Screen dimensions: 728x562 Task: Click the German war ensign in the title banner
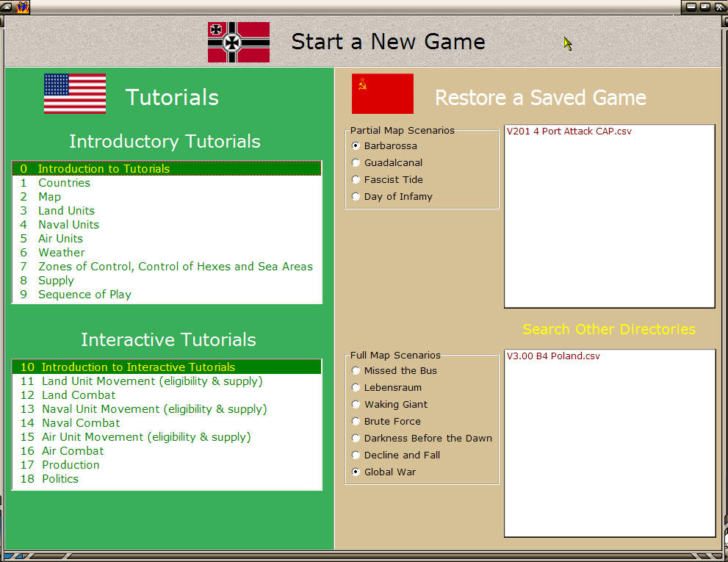pos(238,41)
